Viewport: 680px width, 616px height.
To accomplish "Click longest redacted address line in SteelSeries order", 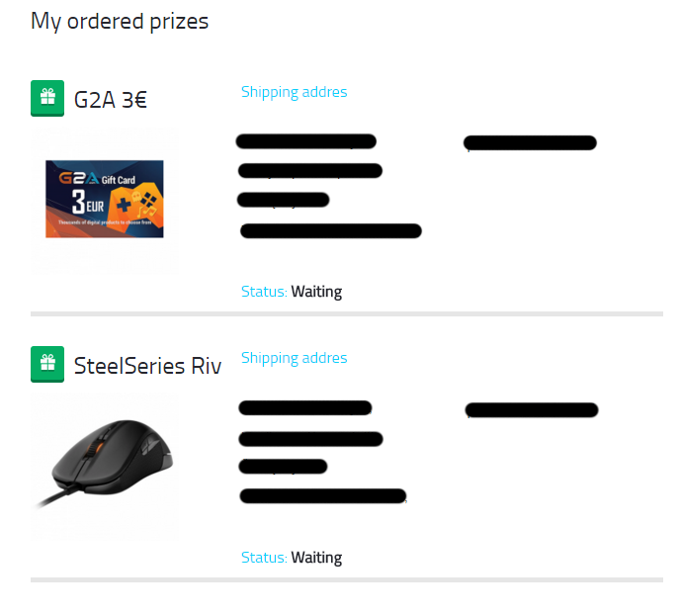I will pos(323,495).
